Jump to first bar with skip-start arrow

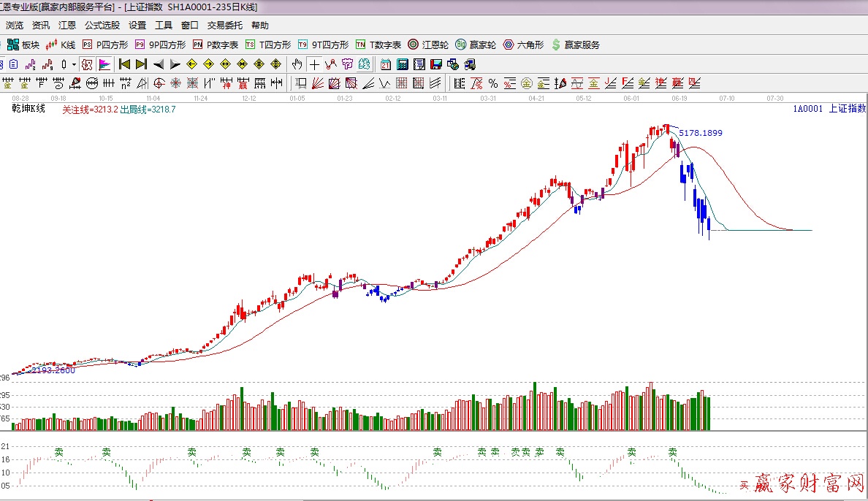click(124, 64)
